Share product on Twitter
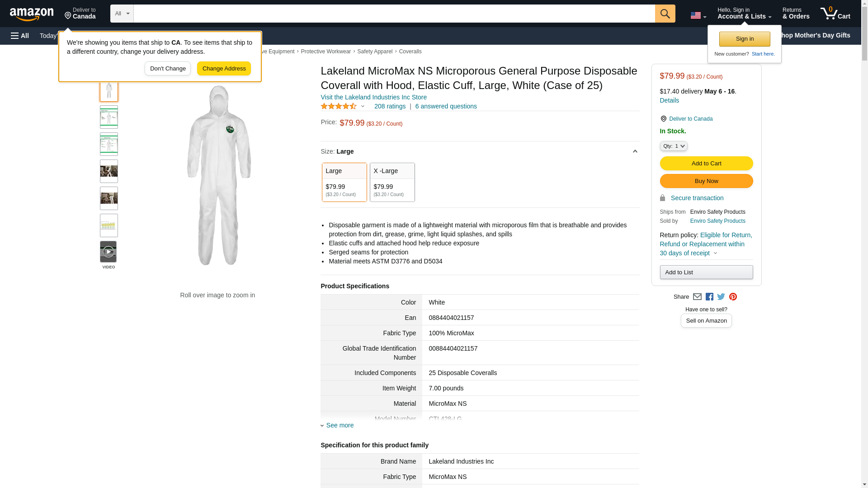 coord(721,297)
